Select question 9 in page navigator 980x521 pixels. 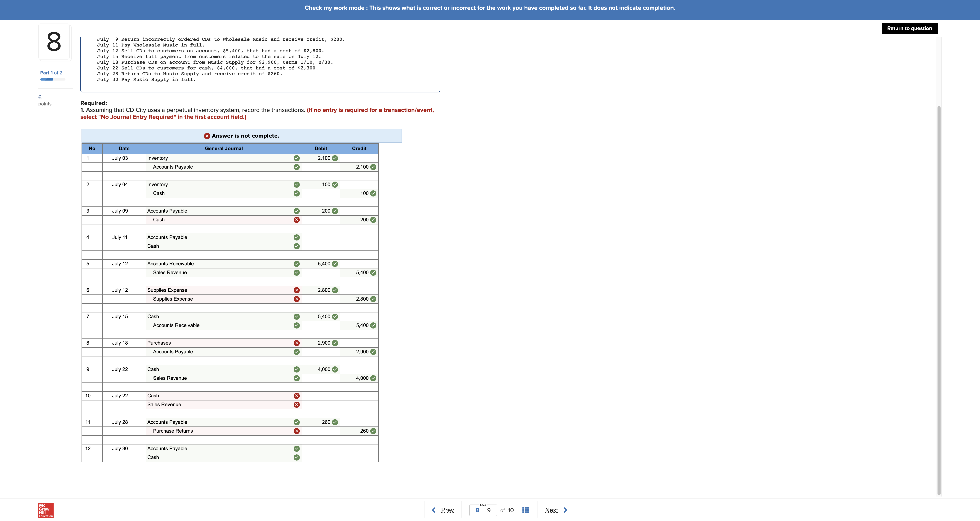tap(489, 510)
